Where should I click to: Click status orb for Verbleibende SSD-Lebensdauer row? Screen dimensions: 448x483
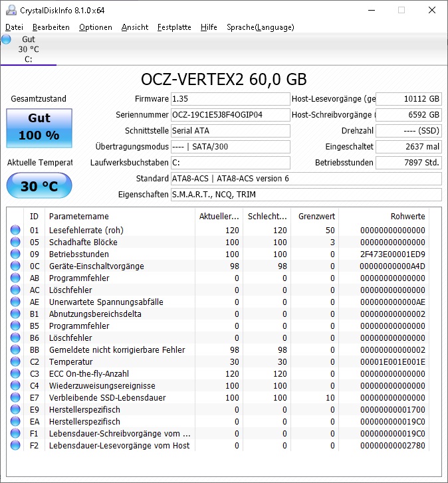15,397
